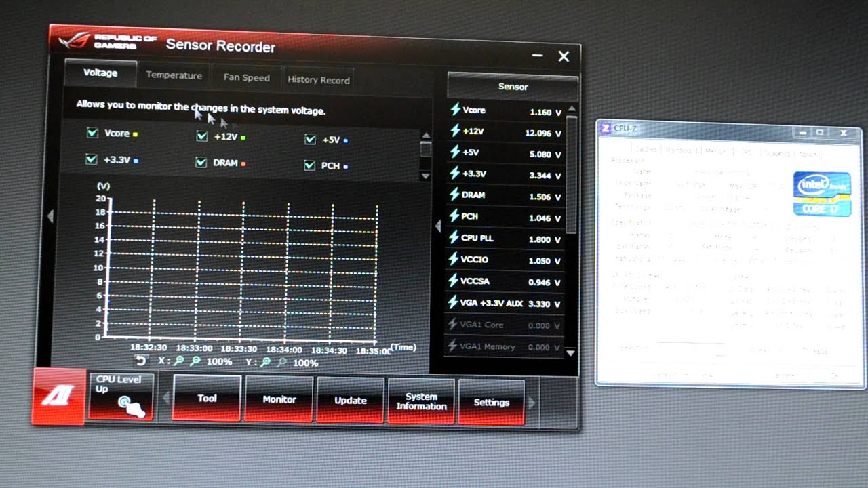This screenshot has width=868, height=488.
Task: Click the sensor list scrollbar thumb
Action: coord(572,174)
